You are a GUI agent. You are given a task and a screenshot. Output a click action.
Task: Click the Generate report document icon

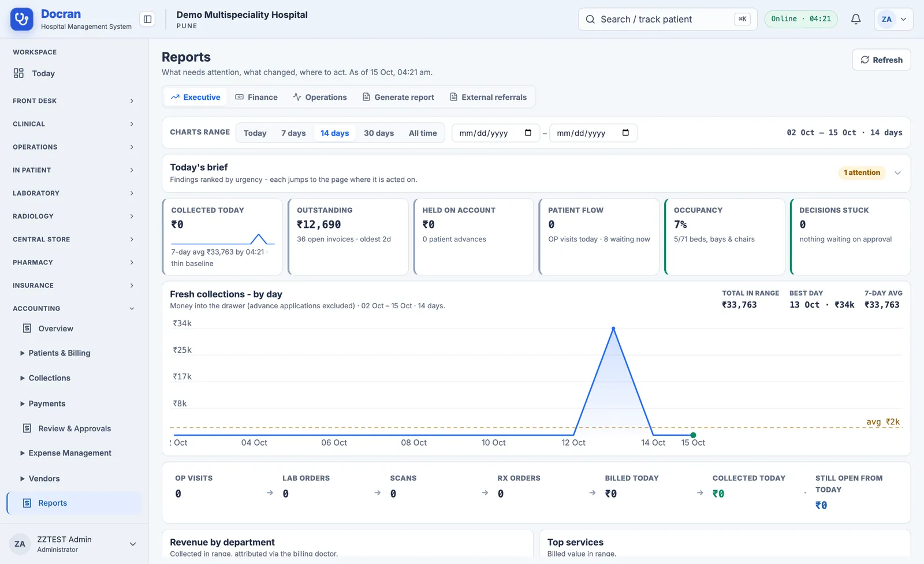pyautogui.click(x=366, y=97)
